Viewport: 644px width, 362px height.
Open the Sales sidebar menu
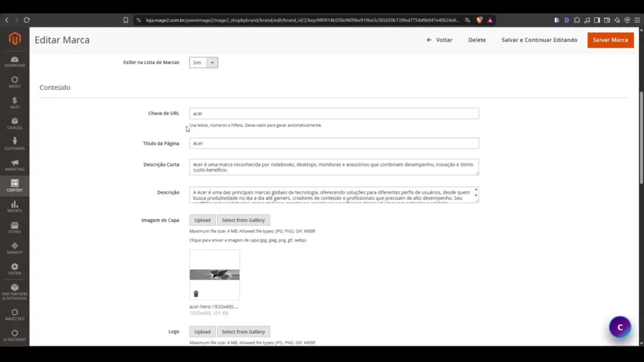tap(15, 103)
